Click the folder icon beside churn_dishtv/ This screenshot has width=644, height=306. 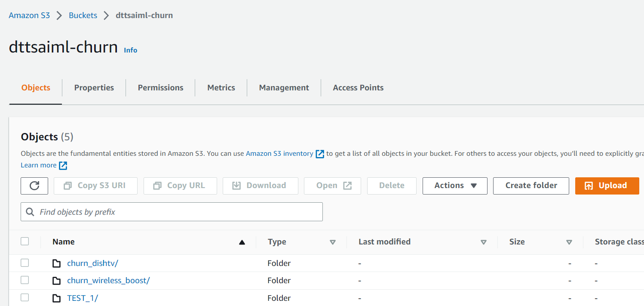coord(56,263)
